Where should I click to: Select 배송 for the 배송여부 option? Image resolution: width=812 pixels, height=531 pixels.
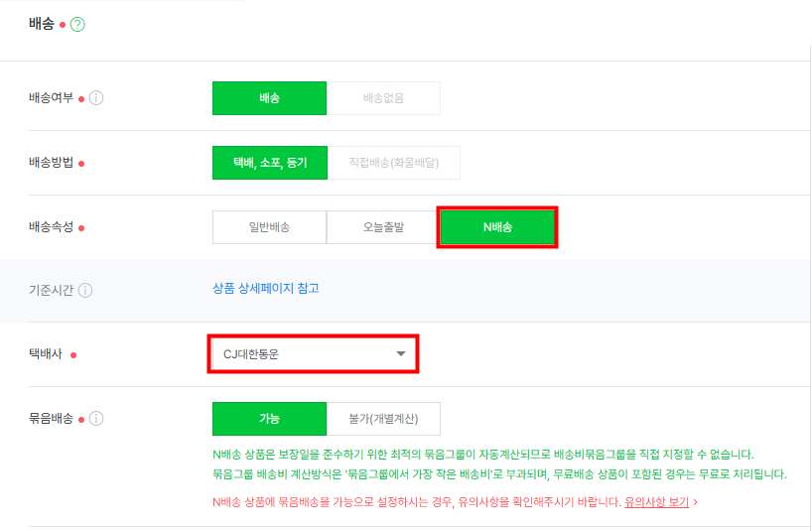(x=269, y=98)
